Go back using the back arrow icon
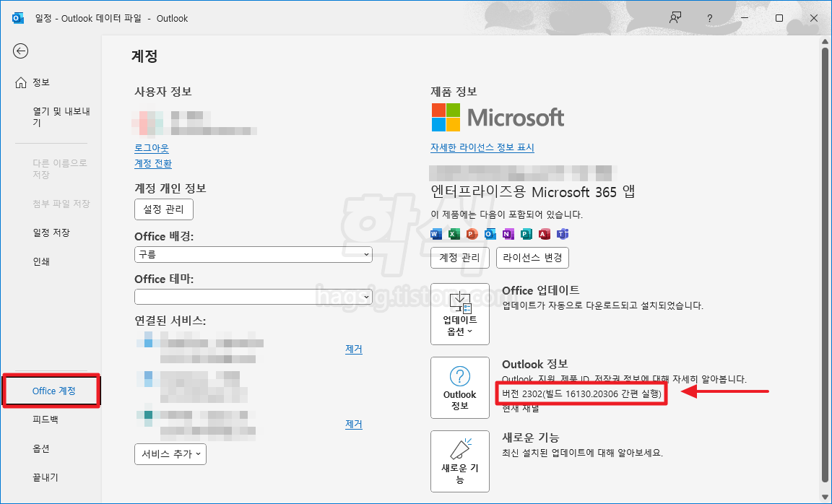 pos(21,51)
